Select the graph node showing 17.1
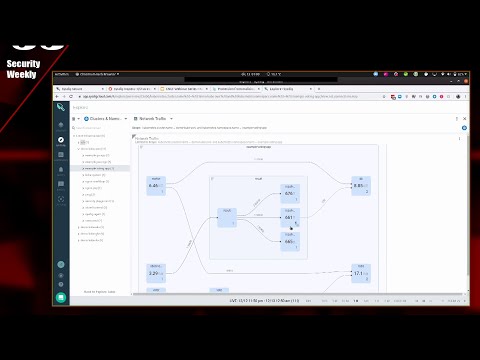 (x=361, y=273)
